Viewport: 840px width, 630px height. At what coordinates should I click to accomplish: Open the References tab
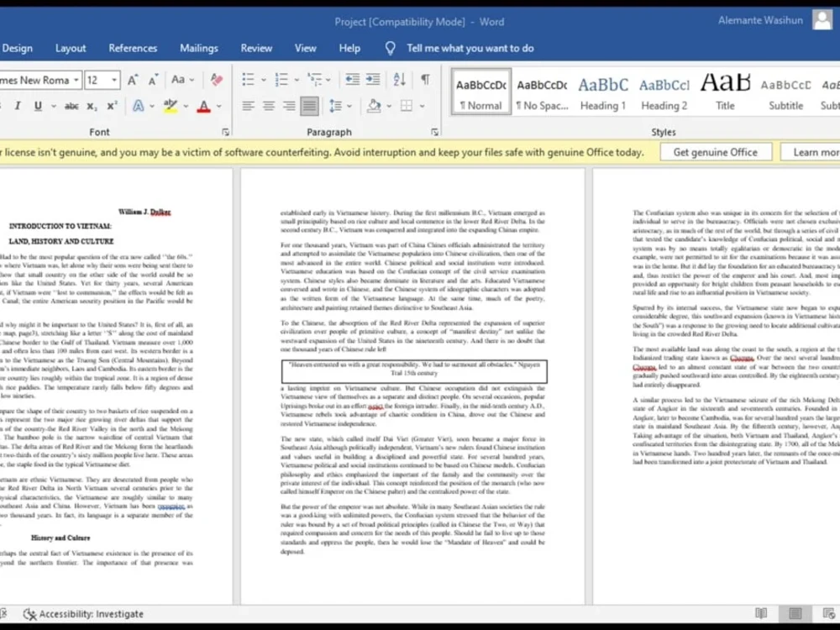[x=133, y=48]
